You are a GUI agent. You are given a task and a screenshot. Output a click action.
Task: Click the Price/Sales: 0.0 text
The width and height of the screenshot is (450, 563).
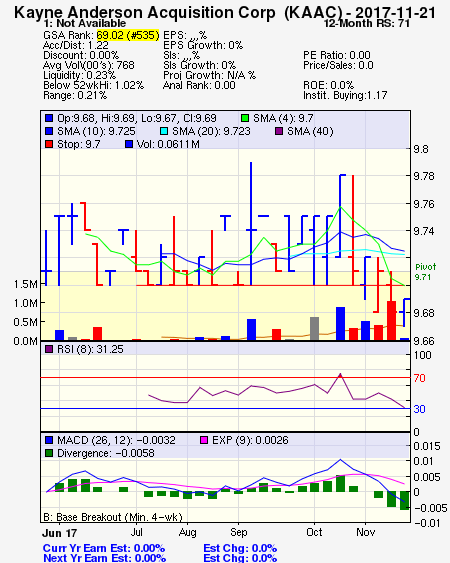[338, 65]
